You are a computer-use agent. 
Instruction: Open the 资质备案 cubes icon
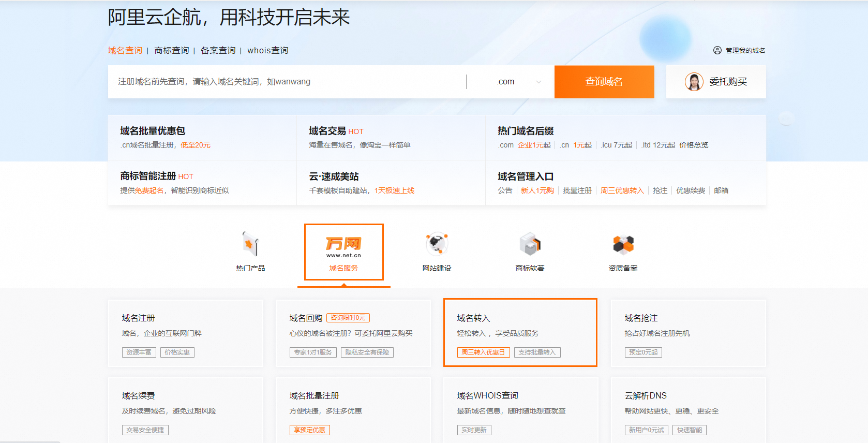point(623,244)
